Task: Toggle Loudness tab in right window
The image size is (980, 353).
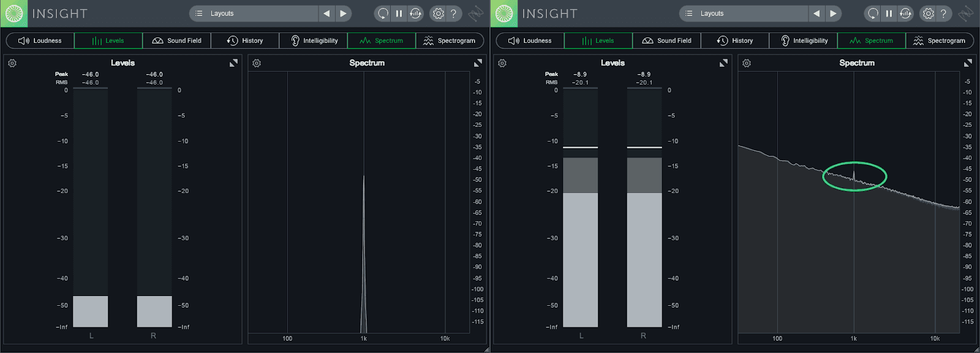Action: pyautogui.click(x=530, y=40)
